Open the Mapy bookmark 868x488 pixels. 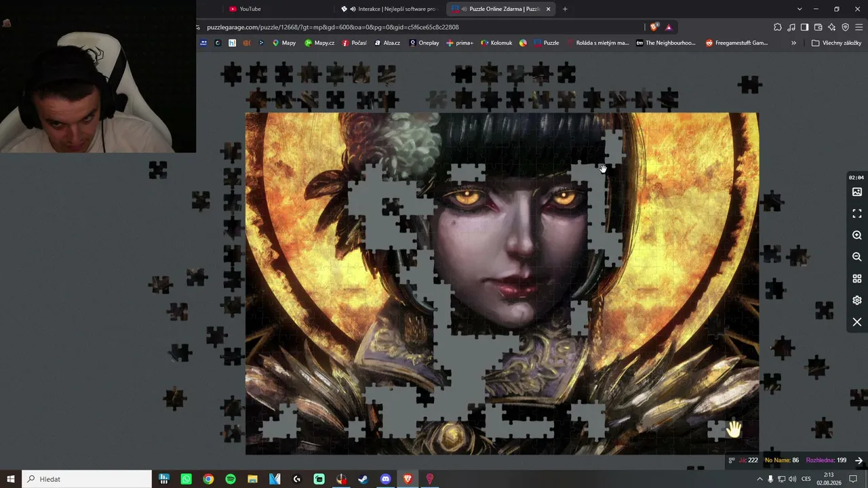tap(284, 43)
